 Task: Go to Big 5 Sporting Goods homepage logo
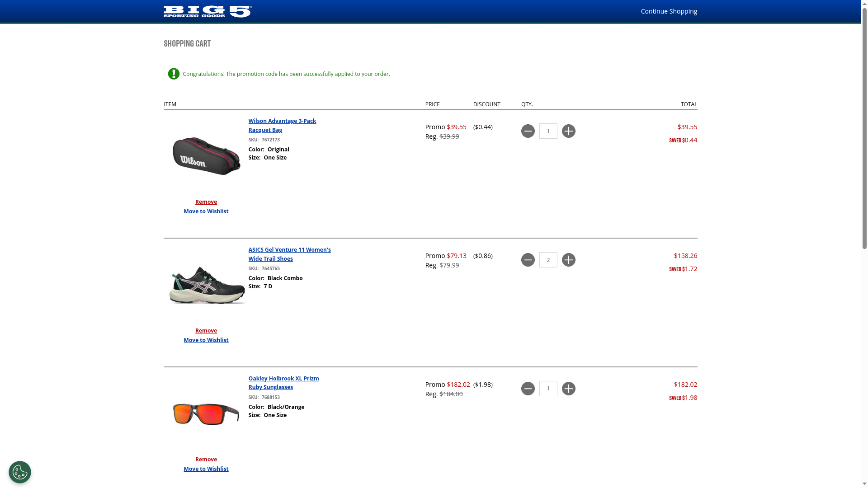tap(208, 11)
